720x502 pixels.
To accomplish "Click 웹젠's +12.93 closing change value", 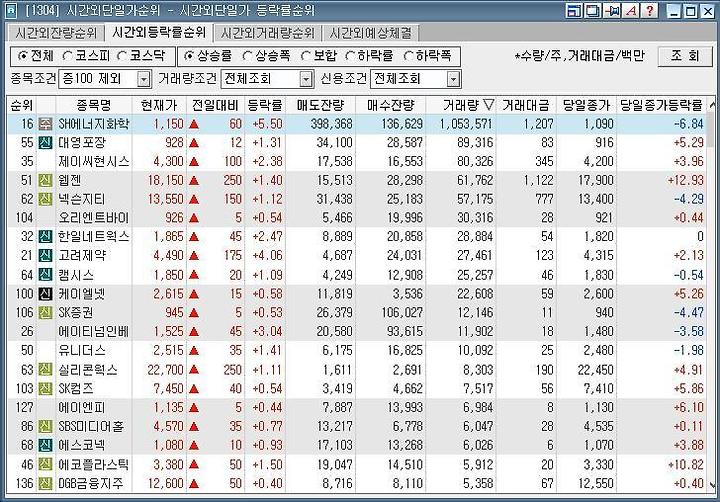I will point(686,180).
